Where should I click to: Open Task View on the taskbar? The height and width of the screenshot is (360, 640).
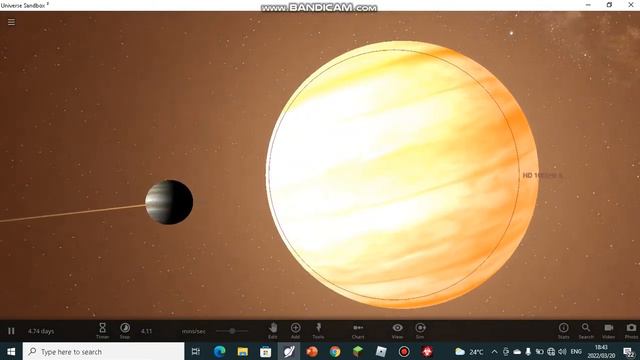click(196, 351)
